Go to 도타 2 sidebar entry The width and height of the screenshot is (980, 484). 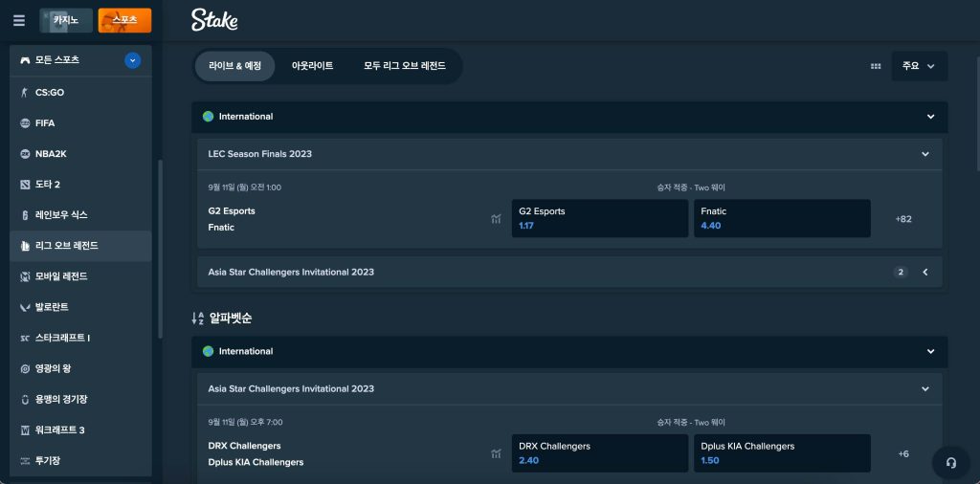click(x=80, y=185)
